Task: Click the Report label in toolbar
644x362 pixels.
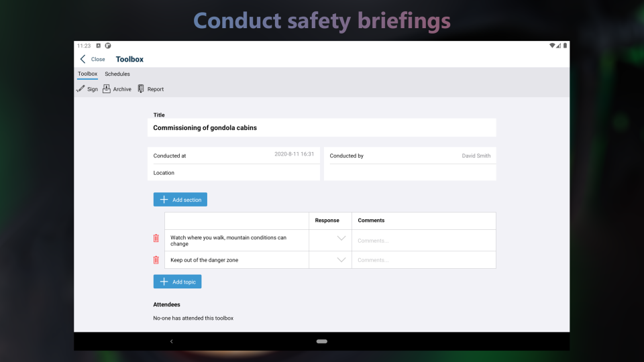Action: [x=155, y=89]
